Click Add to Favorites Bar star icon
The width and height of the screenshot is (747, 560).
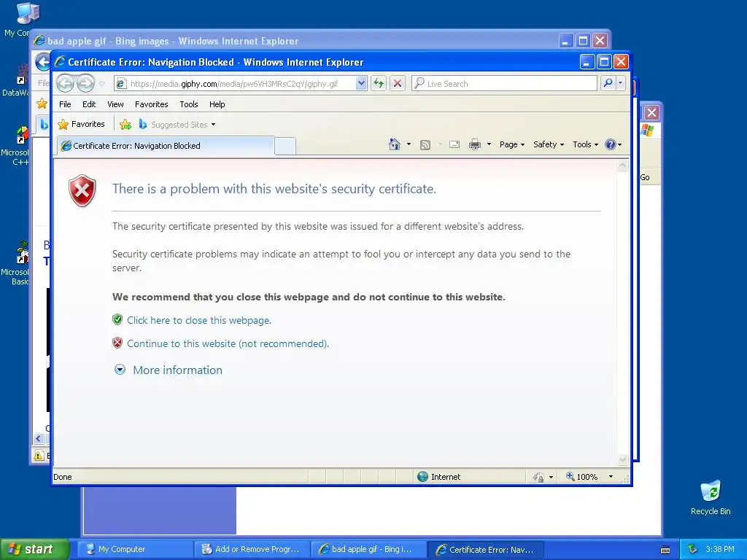[125, 124]
